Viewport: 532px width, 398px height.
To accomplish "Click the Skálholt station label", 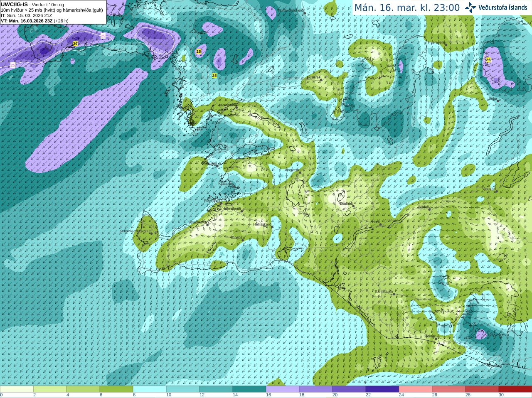I will 346,204.
